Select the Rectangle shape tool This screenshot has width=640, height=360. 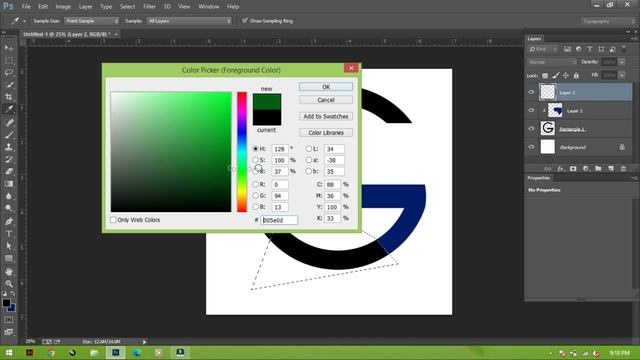coord(9,258)
